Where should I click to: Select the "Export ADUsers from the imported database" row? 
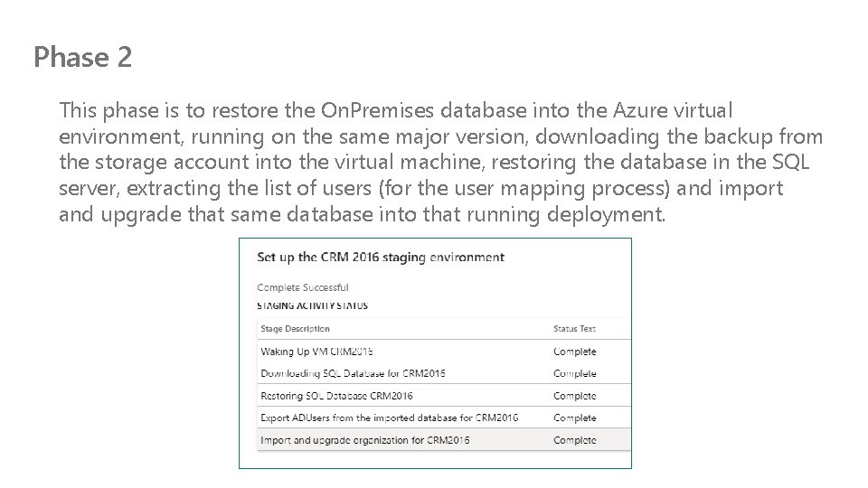coord(389,418)
